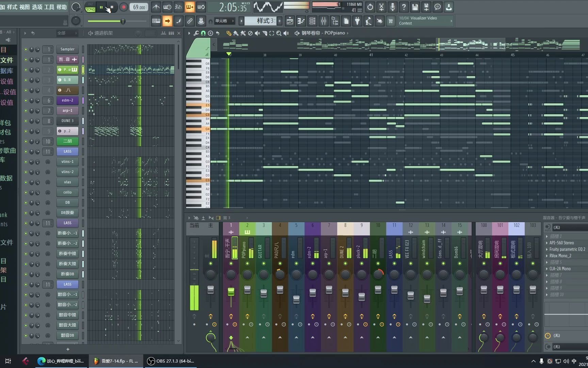Open the playlist view icon
The image size is (588, 368).
pyautogui.click(x=290, y=21)
